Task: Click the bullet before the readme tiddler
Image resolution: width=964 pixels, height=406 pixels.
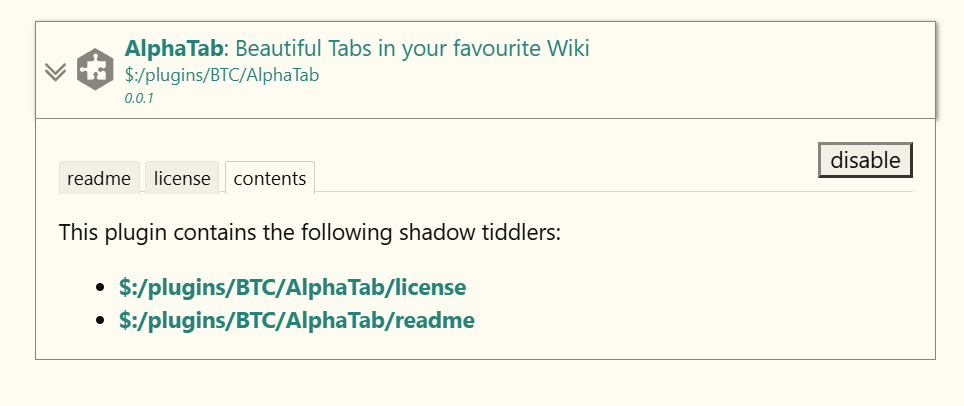Action: 101,321
